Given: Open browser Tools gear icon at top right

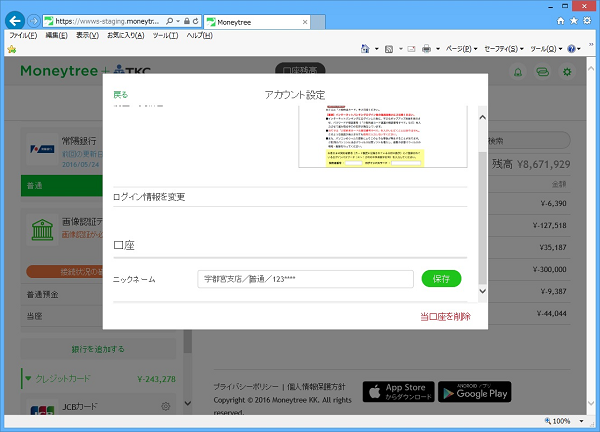Looking at the screenshot, I should (587, 21).
